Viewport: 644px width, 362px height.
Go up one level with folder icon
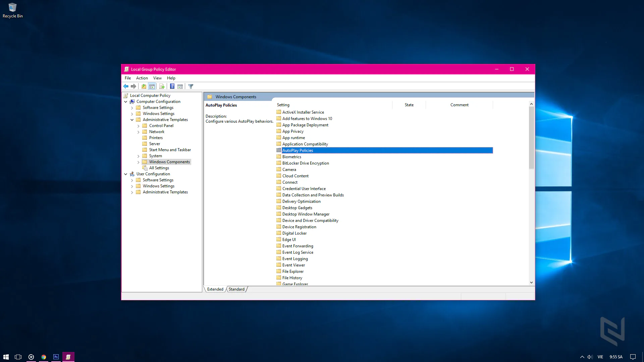(144, 86)
